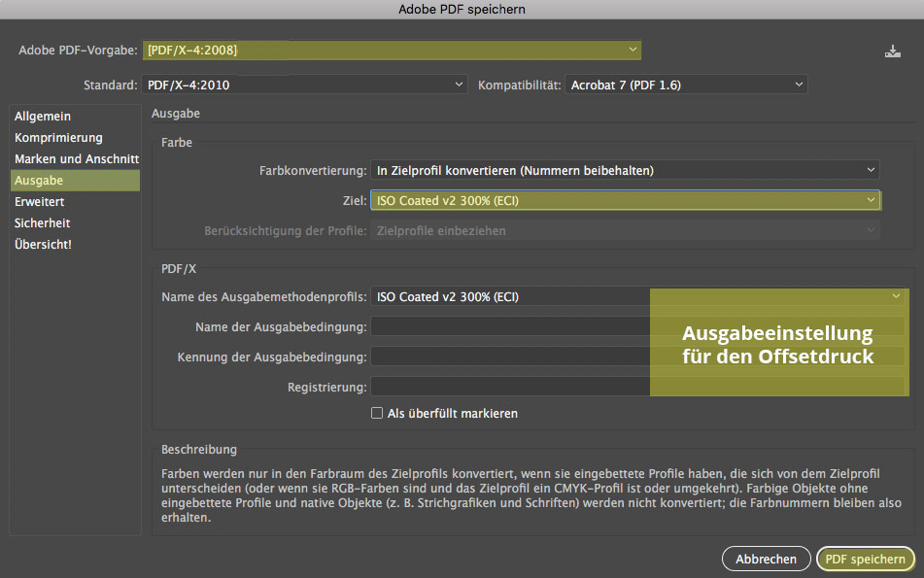Enable the 'Als überfüllt markieren' checkbox
Viewport: 924px width, 578px height.
pyautogui.click(x=377, y=413)
